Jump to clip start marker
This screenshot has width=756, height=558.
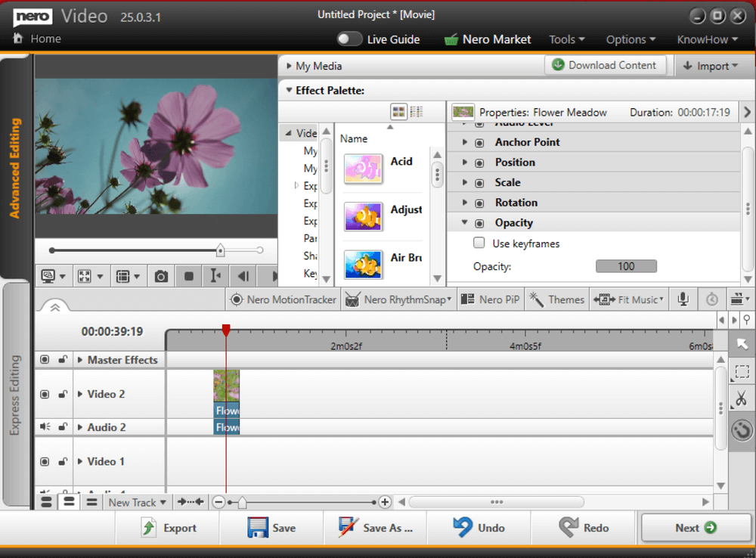215,276
